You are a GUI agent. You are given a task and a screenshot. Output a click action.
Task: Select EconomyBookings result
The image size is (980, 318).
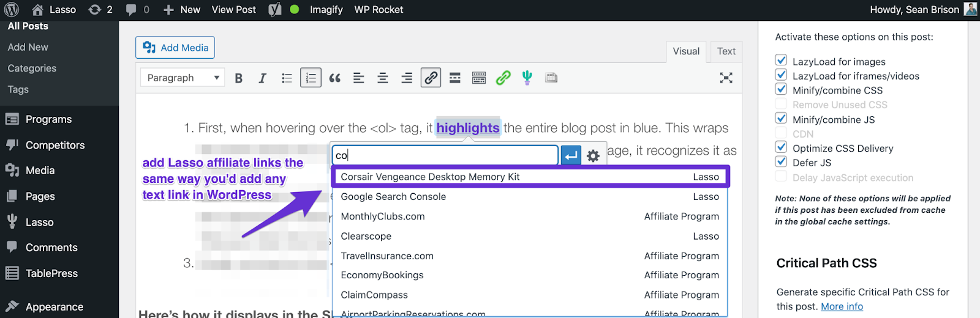point(530,275)
